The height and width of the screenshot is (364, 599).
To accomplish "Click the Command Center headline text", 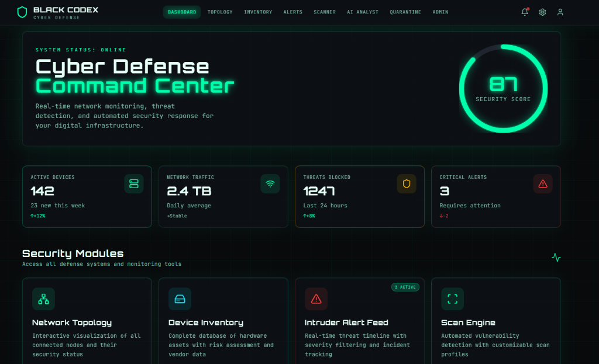I will [x=135, y=86].
